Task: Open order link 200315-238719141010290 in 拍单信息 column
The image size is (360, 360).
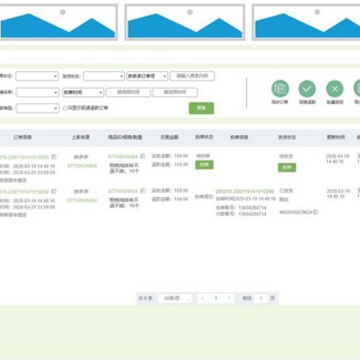Action: [x=245, y=192]
